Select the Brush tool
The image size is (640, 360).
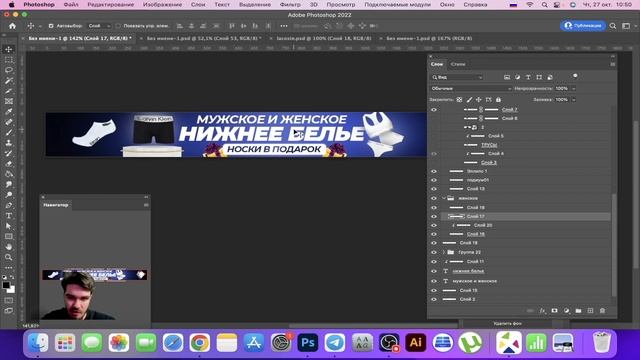(9, 133)
